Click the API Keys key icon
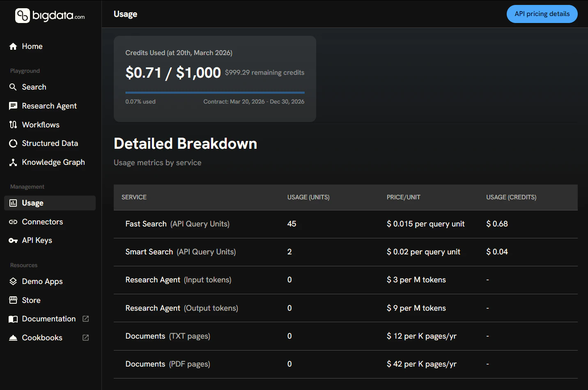Viewport: 588px width, 390px height. pos(13,240)
